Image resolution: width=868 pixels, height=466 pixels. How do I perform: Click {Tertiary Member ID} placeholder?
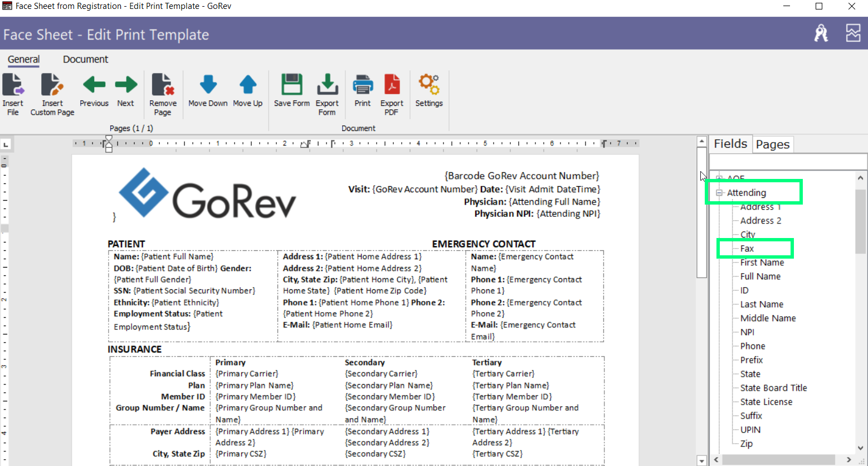point(512,397)
